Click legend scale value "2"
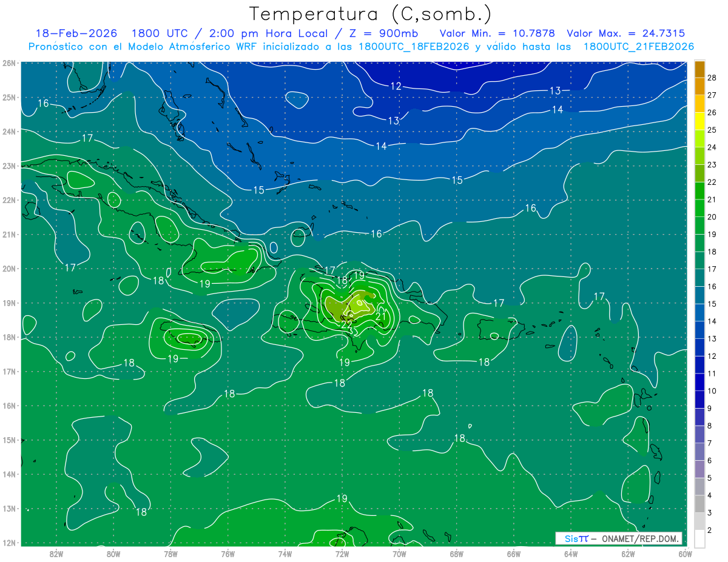 pyautogui.click(x=710, y=530)
